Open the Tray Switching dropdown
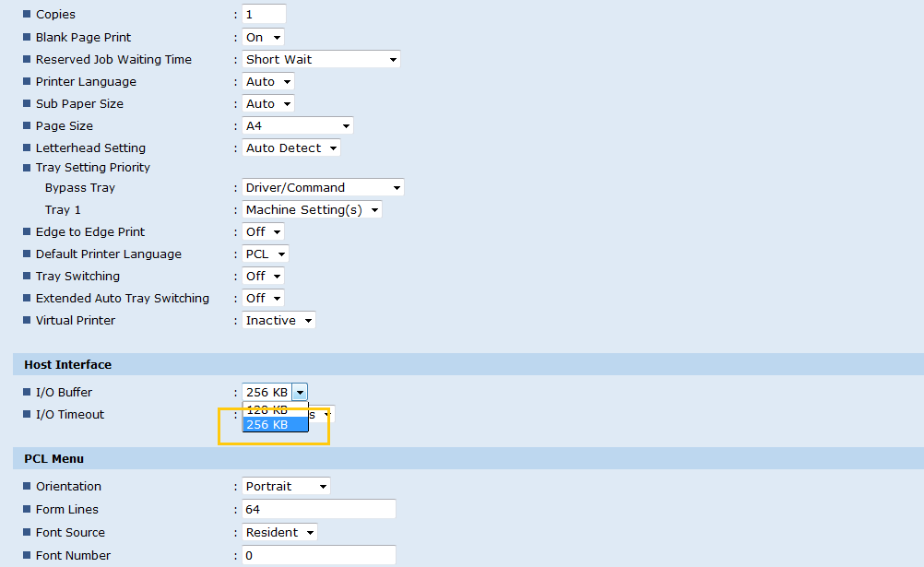This screenshot has width=924, height=567. click(263, 277)
